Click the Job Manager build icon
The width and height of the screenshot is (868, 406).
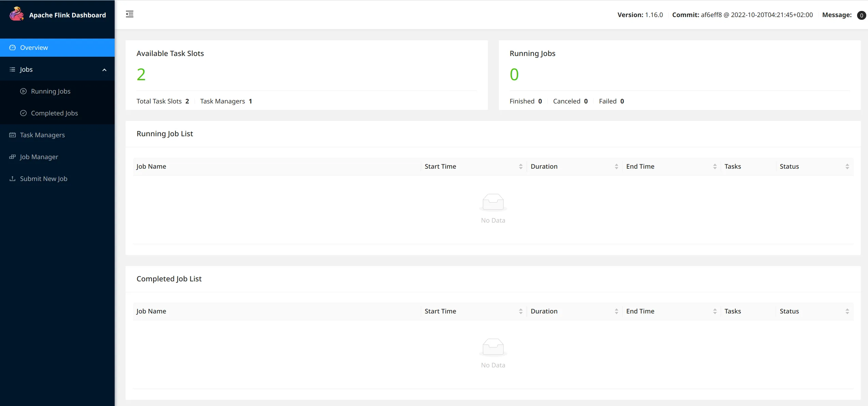coord(13,157)
